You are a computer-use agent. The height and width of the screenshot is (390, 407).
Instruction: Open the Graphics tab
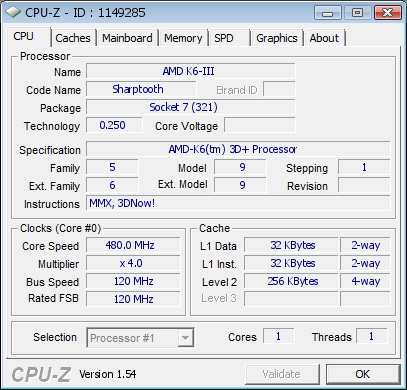[277, 38]
